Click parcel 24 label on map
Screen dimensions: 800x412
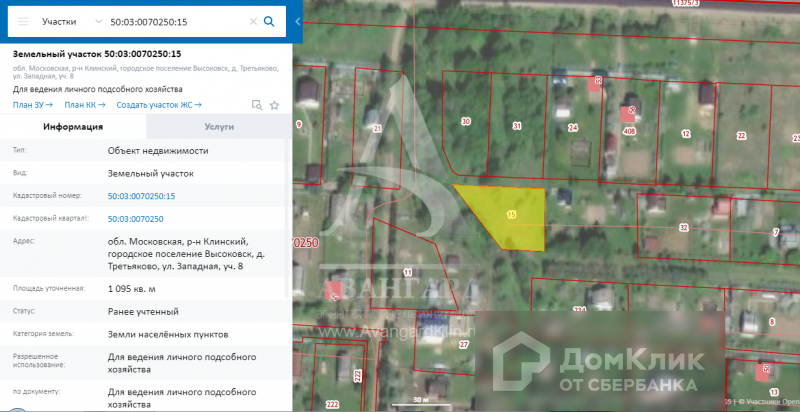click(573, 128)
